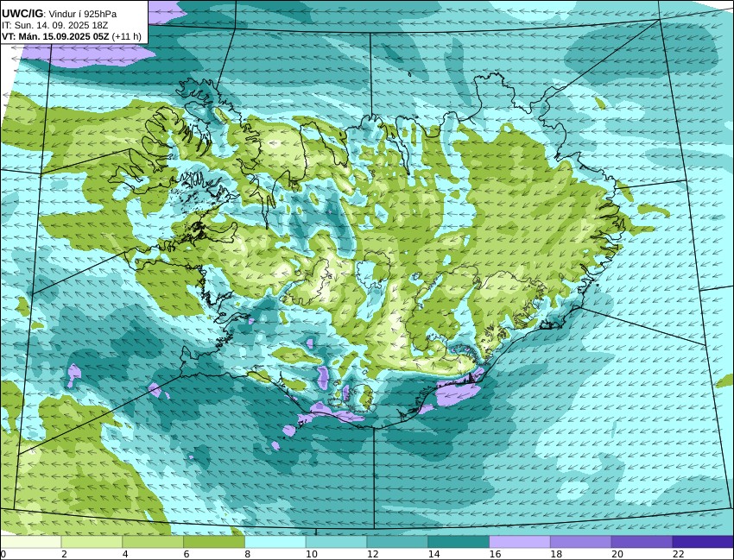
Task: Click the 12–14 m/s teal legend swatch
Action: click(x=397, y=542)
